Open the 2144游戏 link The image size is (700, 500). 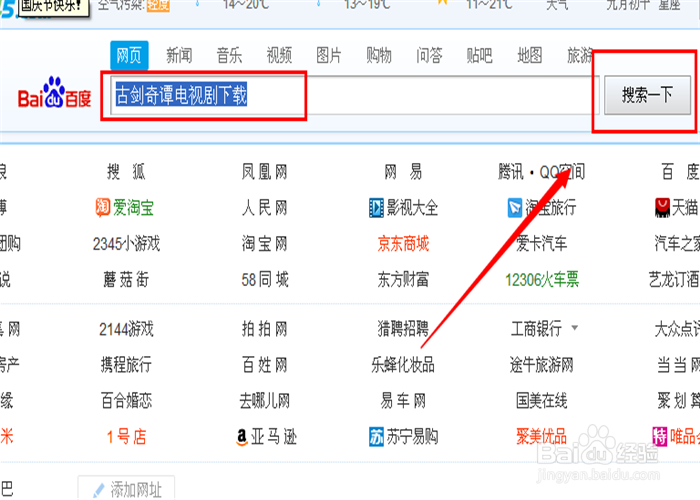(126, 329)
